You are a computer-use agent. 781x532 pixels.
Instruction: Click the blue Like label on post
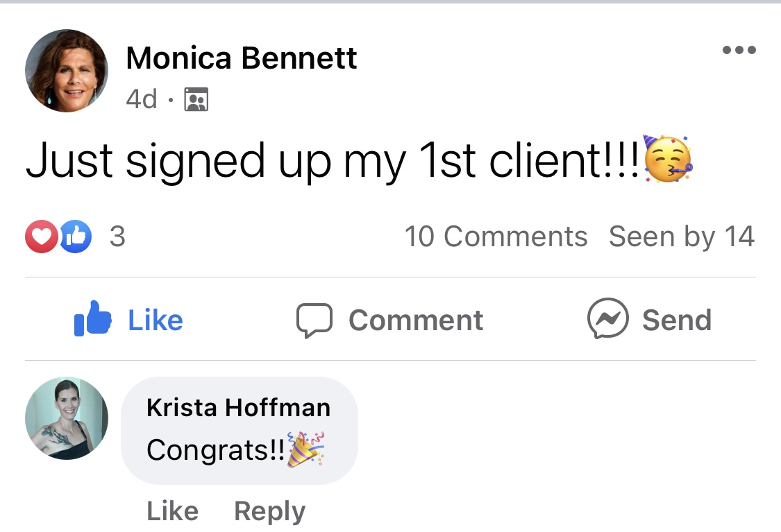tap(156, 320)
